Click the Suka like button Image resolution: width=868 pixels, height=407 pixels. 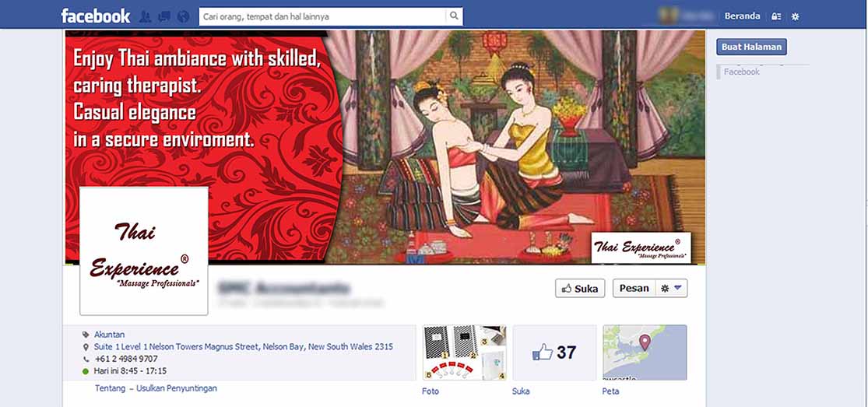580,289
